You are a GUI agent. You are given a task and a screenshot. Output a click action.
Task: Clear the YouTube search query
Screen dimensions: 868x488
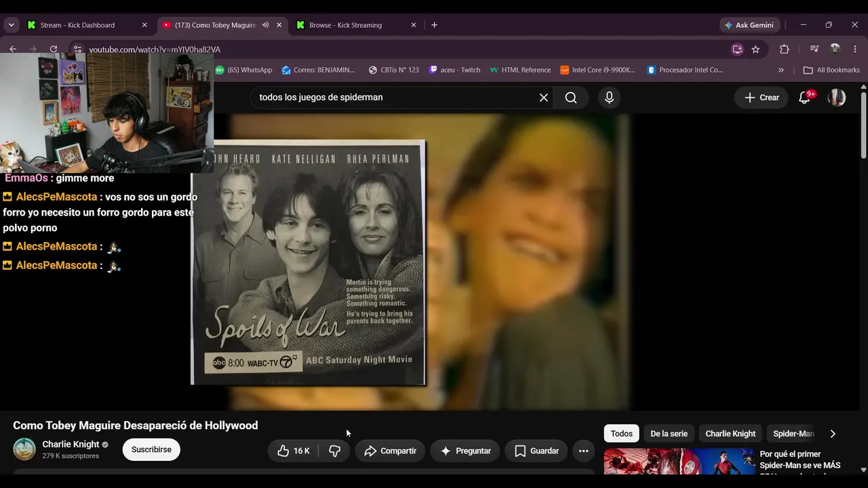[x=544, y=98]
